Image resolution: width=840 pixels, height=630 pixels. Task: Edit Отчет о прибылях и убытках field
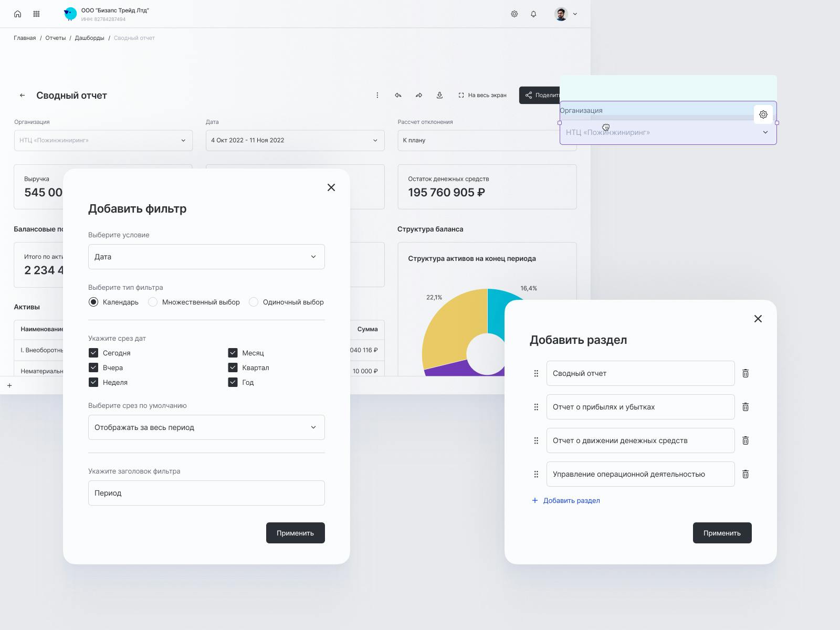tap(640, 407)
